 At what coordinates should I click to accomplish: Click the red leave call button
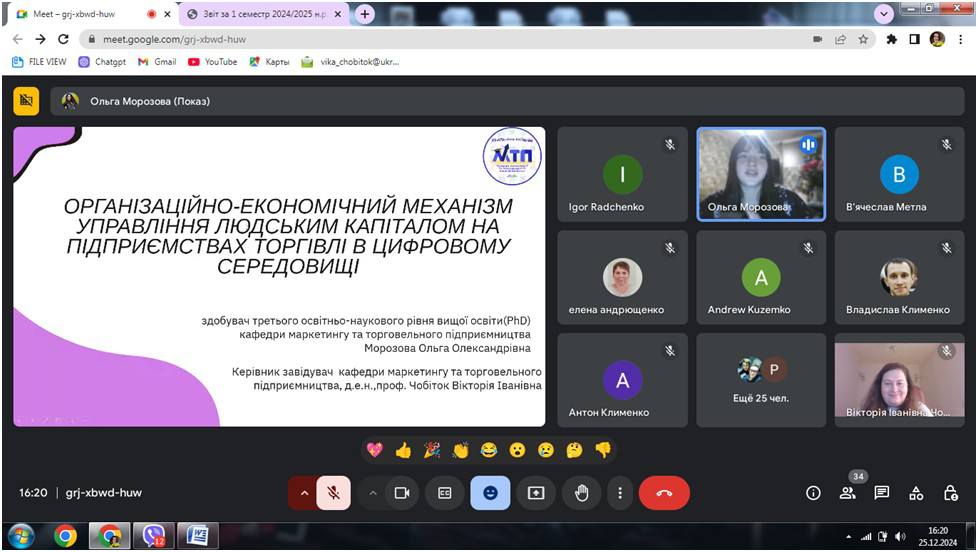click(x=664, y=493)
